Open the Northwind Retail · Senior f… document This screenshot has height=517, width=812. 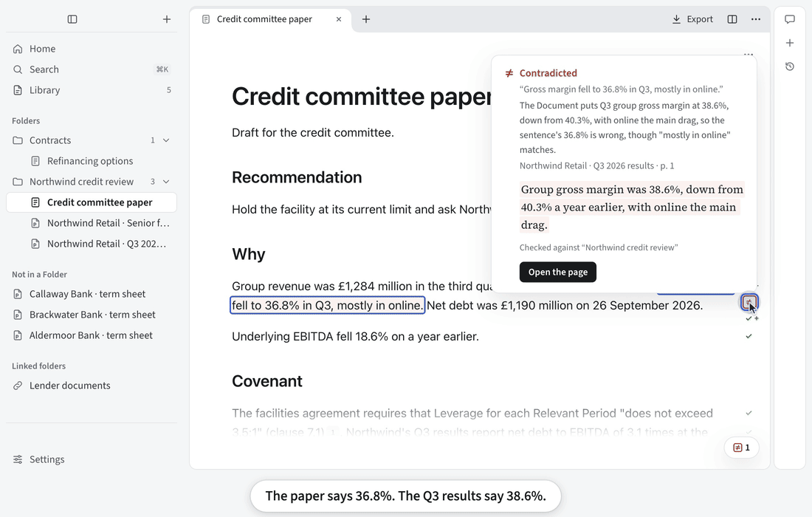coord(91,223)
